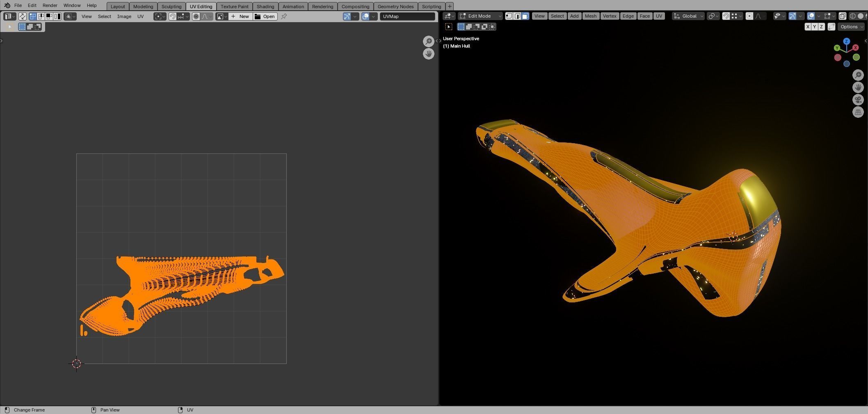
Task: Select vertex select mode in 3D viewport
Action: pyautogui.click(x=509, y=16)
